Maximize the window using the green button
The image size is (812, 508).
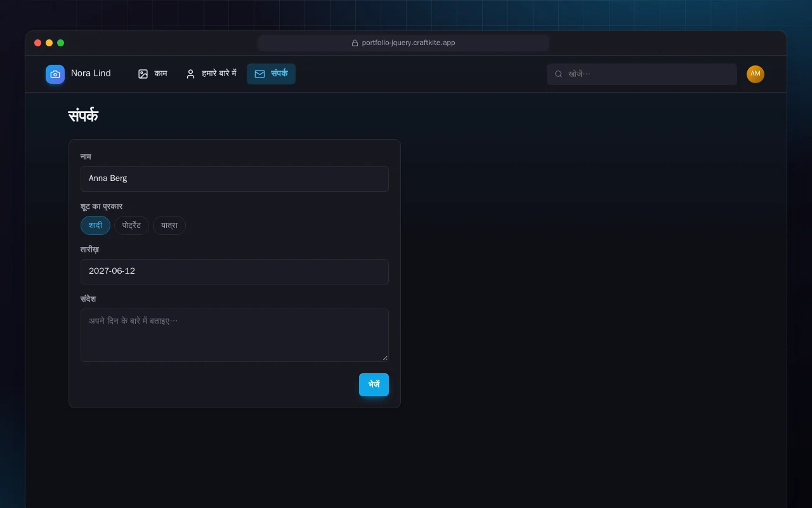coord(61,43)
